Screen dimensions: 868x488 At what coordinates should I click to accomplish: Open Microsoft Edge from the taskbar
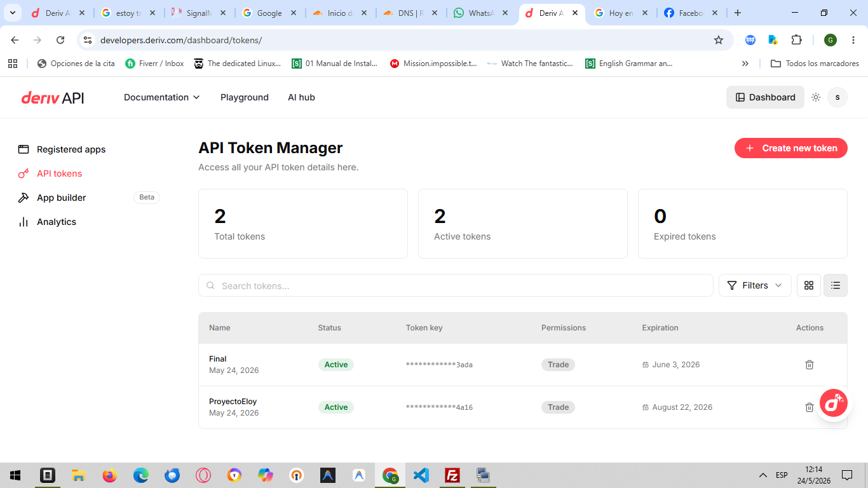141,475
